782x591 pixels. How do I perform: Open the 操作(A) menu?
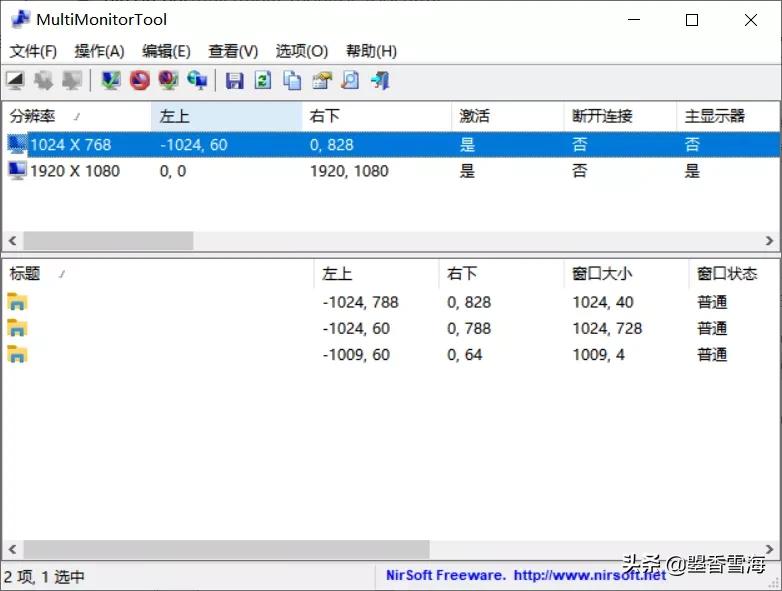point(99,51)
